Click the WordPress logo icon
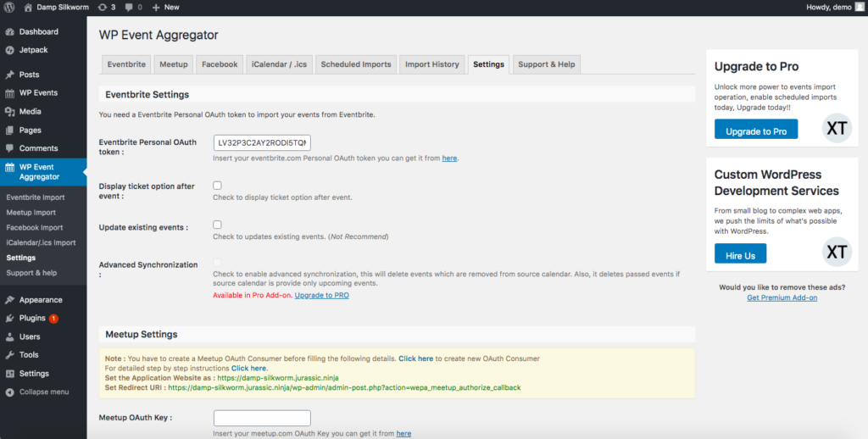This screenshot has width=868, height=439. pos(8,7)
